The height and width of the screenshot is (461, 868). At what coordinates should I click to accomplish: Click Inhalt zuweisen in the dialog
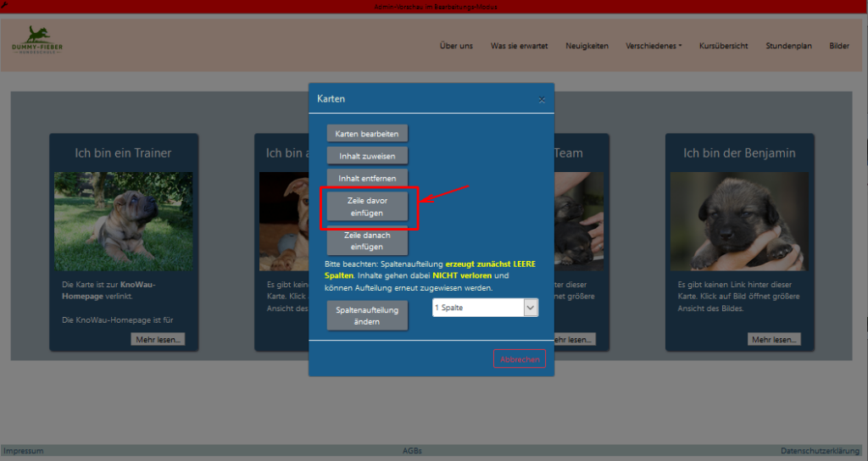[367, 156]
